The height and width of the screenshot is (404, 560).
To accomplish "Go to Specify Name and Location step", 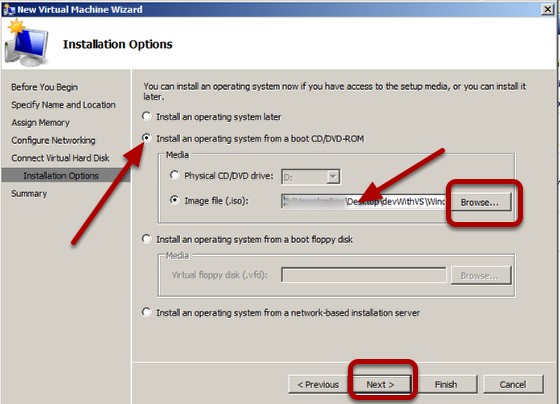I will (63, 105).
